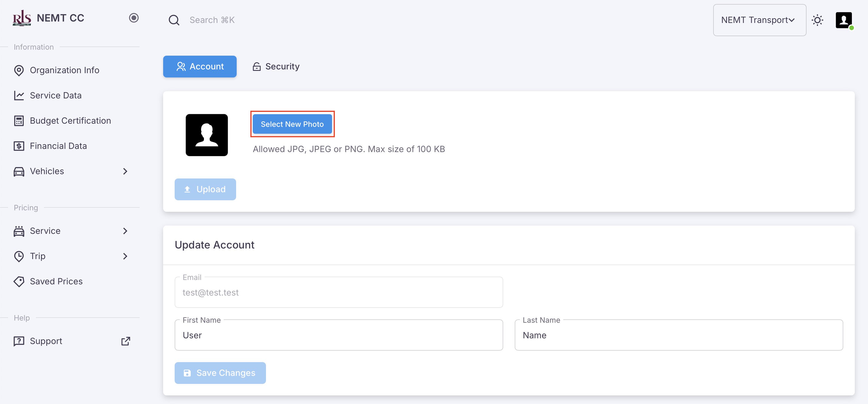Open the user avatar menu
This screenshot has width=868, height=404.
pos(843,20)
